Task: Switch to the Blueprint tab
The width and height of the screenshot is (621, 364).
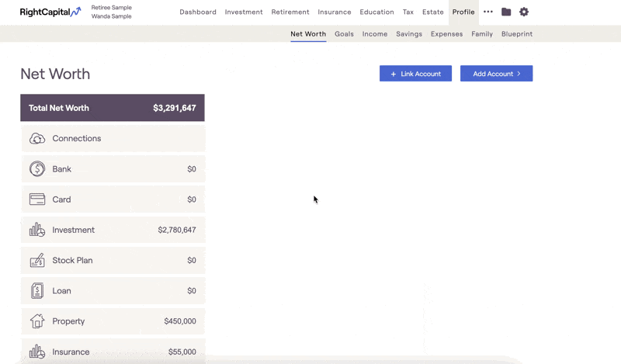Action: (517, 34)
